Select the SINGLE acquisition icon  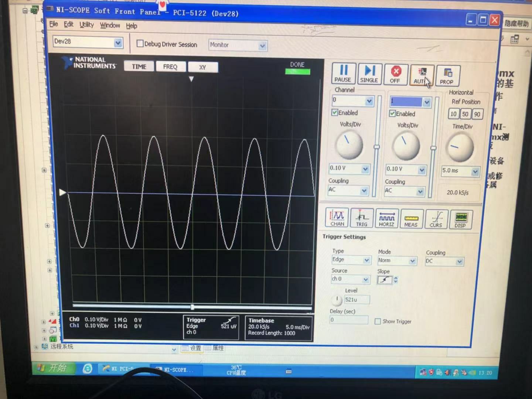369,74
